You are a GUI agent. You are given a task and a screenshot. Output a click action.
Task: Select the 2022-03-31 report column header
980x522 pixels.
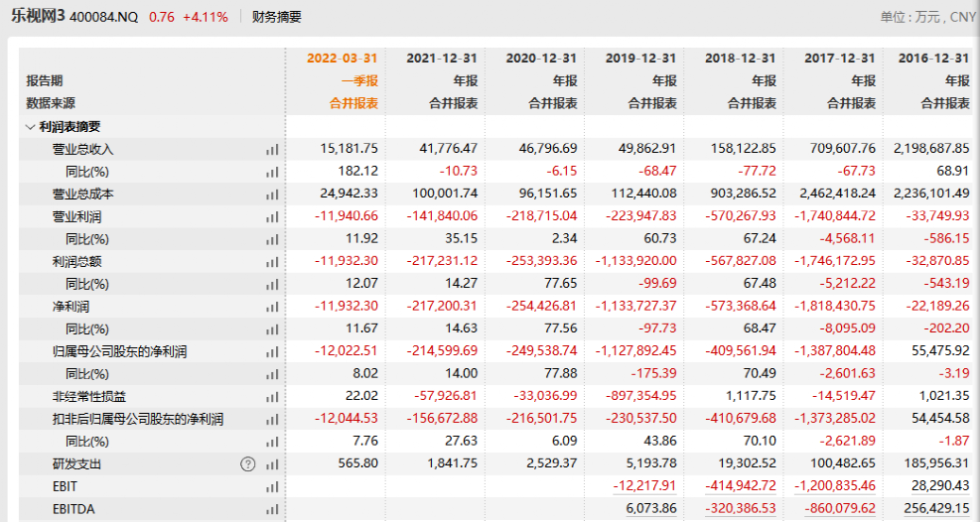(x=343, y=59)
